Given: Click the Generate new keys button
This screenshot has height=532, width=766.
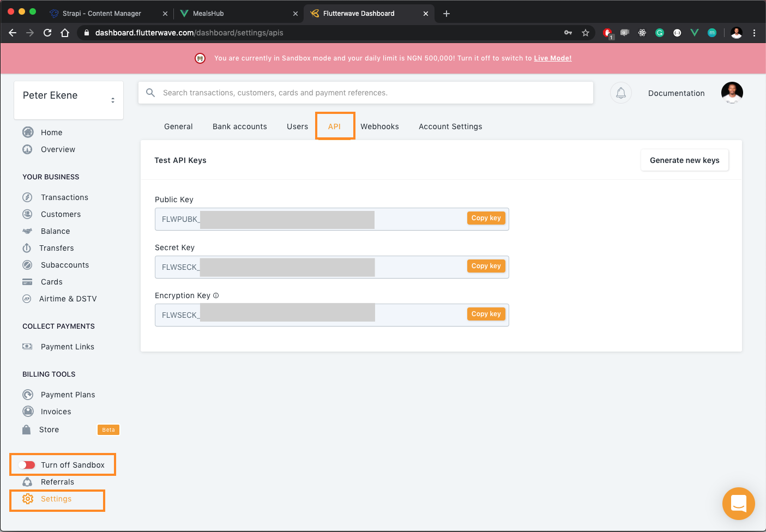Looking at the screenshot, I should point(684,160).
